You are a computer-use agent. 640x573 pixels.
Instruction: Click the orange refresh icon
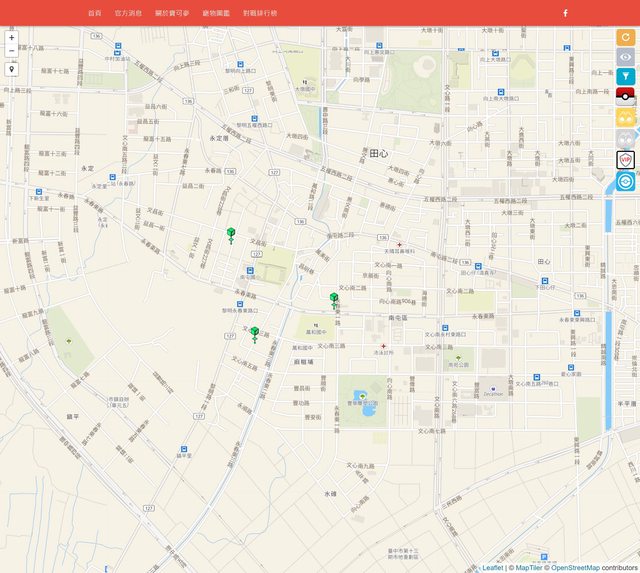(x=625, y=37)
